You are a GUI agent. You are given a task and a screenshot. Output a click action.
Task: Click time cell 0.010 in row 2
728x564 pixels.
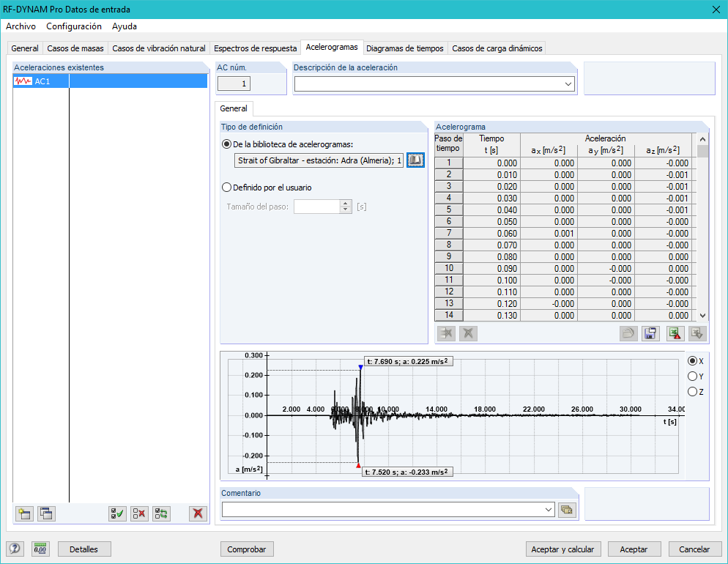click(491, 175)
